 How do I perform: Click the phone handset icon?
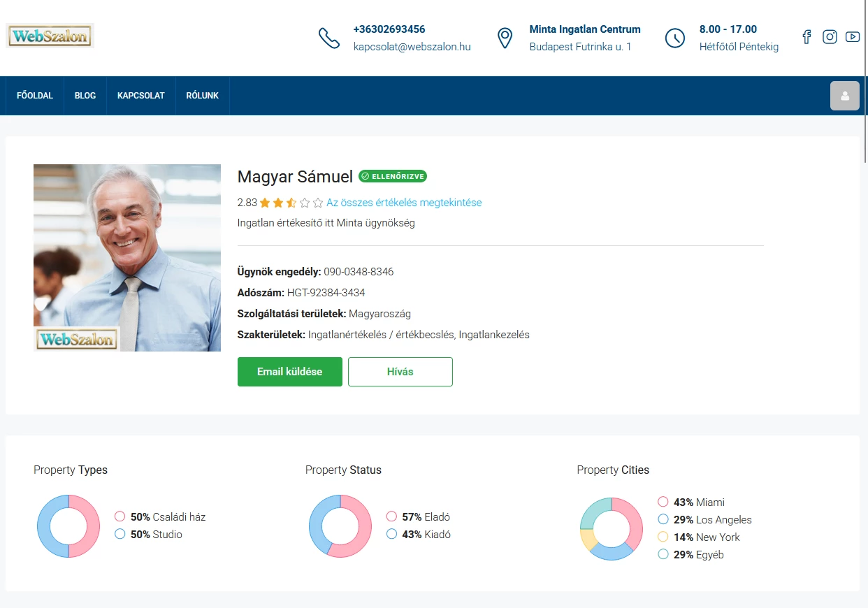[328, 38]
